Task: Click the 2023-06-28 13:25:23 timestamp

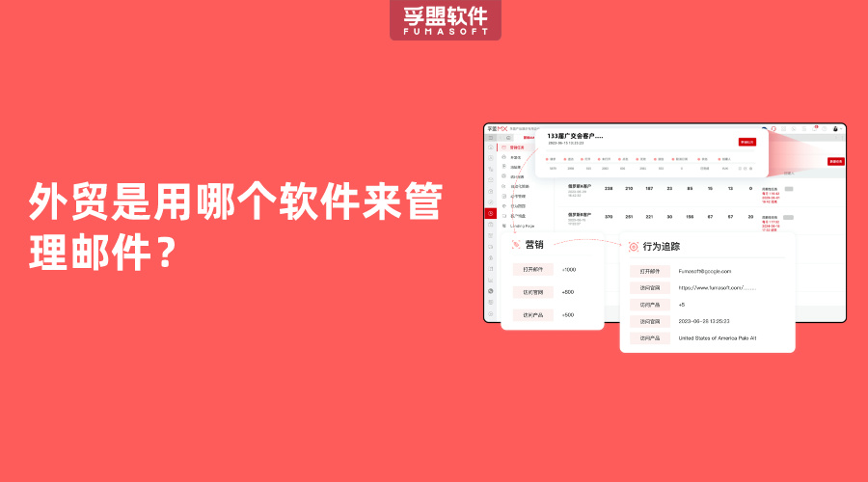Action: click(x=704, y=322)
